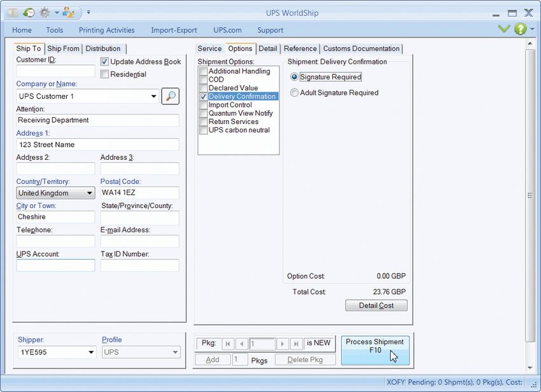The height and width of the screenshot is (392, 541).
Task: Open the Import-Export menu
Action: tap(174, 30)
